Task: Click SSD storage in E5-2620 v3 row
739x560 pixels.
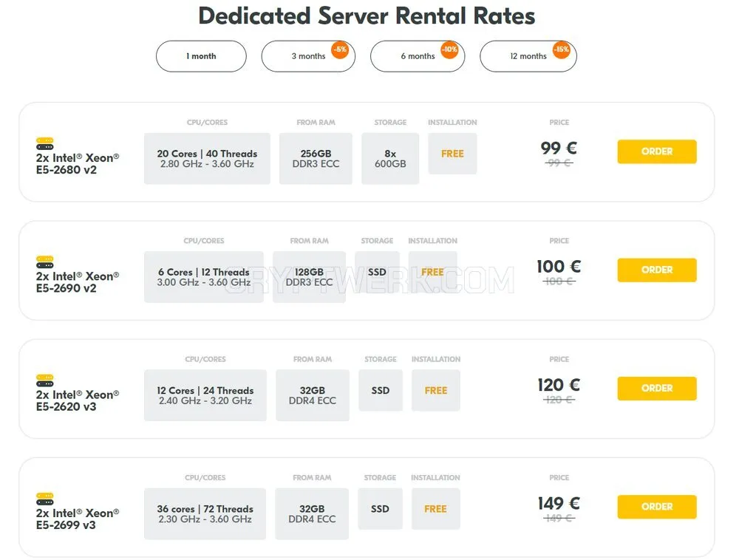Action: 381,390
